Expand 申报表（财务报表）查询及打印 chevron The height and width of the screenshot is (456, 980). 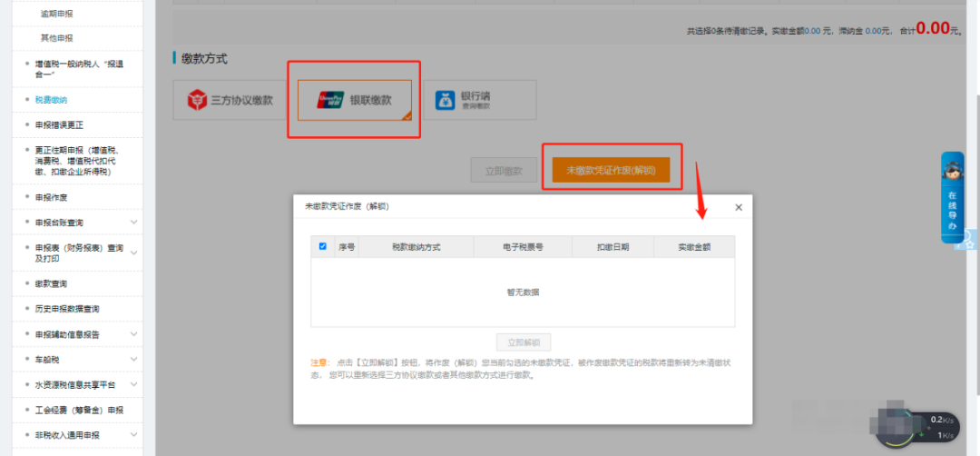[x=133, y=253]
